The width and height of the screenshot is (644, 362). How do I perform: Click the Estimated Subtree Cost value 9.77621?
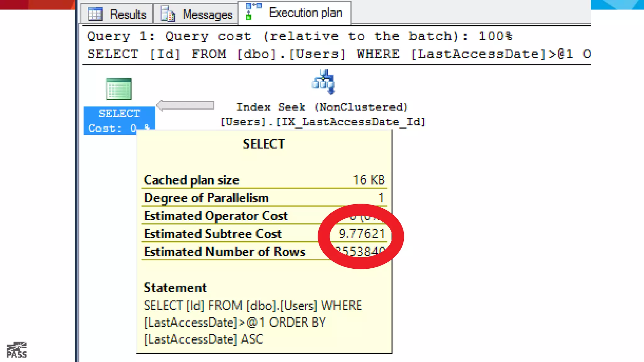pyautogui.click(x=362, y=234)
